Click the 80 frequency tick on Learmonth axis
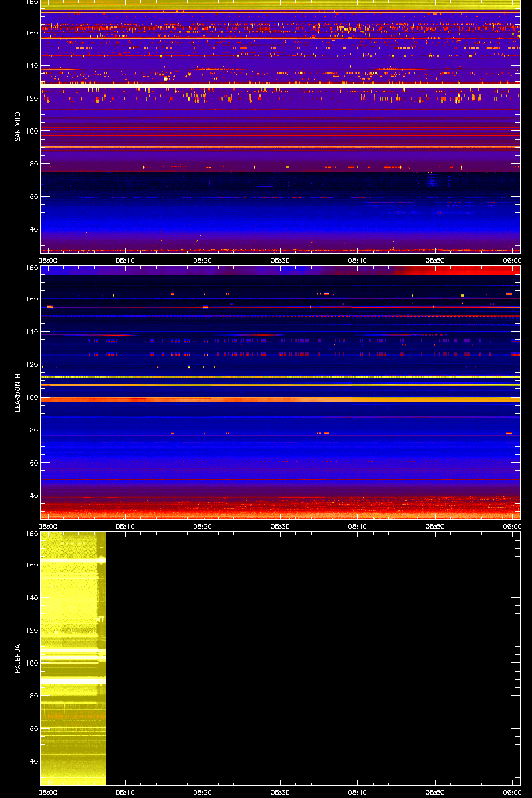Viewport: 532px width, 798px height. click(x=34, y=430)
